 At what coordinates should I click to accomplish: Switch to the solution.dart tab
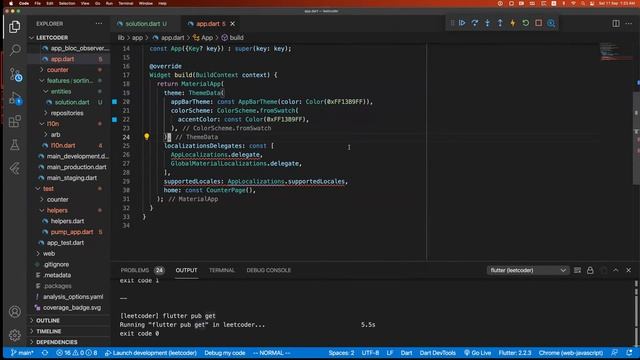click(x=142, y=24)
